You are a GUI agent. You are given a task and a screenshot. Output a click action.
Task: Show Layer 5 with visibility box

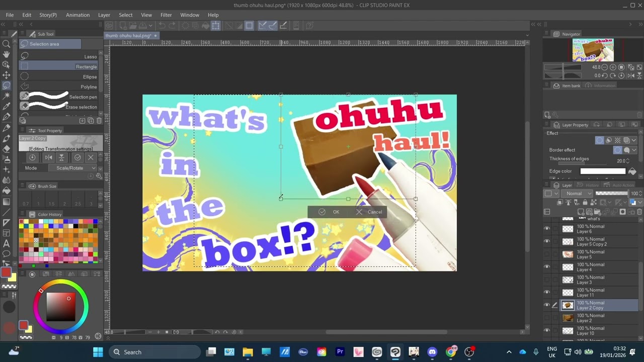547,254
